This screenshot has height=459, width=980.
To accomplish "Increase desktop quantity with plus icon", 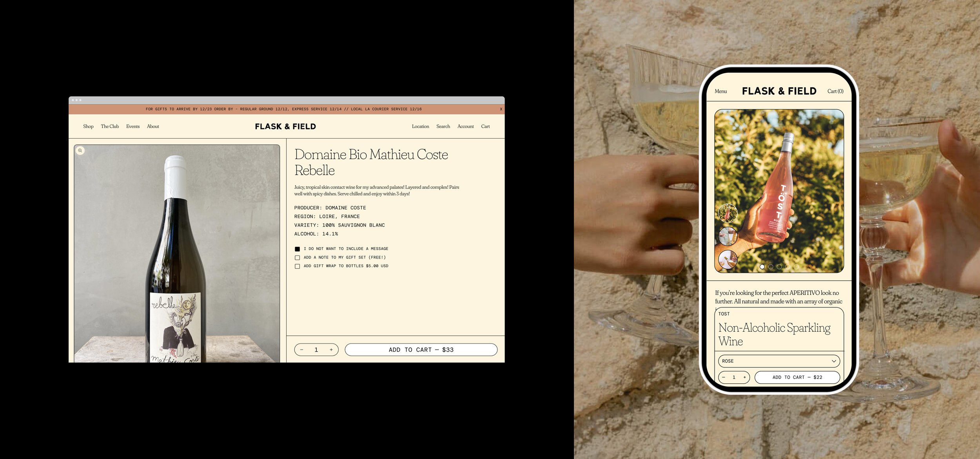I will point(331,350).
